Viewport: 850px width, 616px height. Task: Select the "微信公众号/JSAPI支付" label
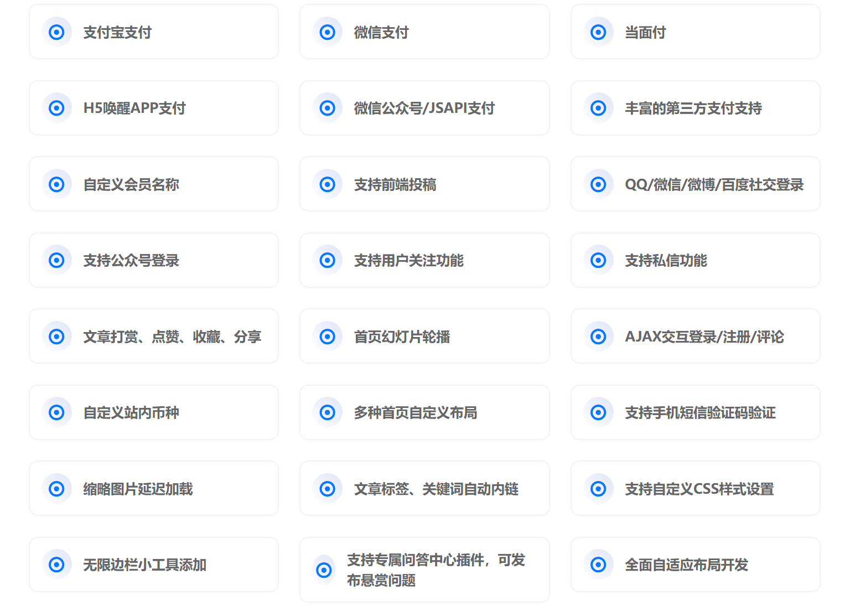tap(424, 108)
